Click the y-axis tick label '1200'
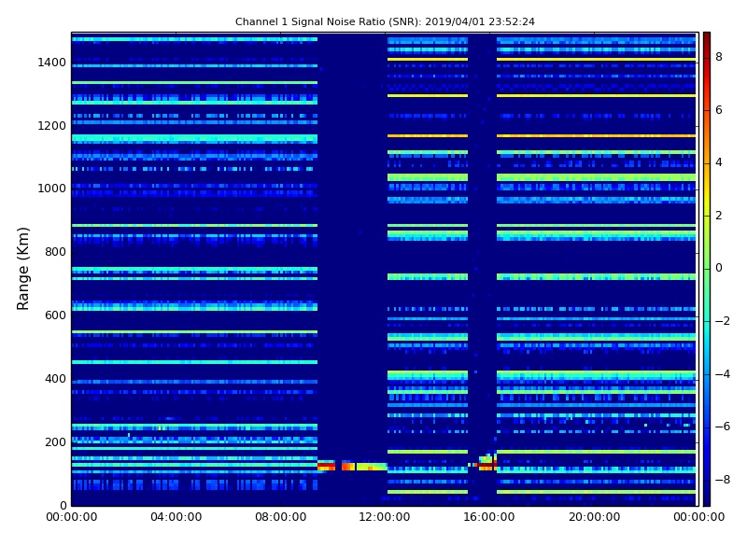Screen dimensions: 747x560 52,126
